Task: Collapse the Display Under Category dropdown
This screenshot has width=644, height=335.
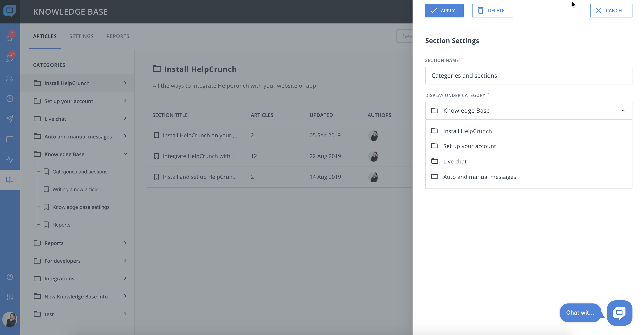Action: (x=623, y=111)
